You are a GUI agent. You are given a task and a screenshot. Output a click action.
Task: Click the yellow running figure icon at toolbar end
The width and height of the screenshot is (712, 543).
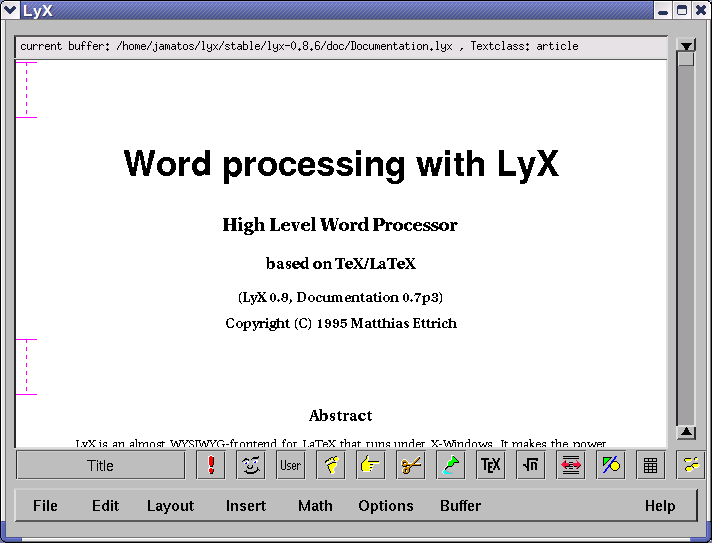[691, 465]
